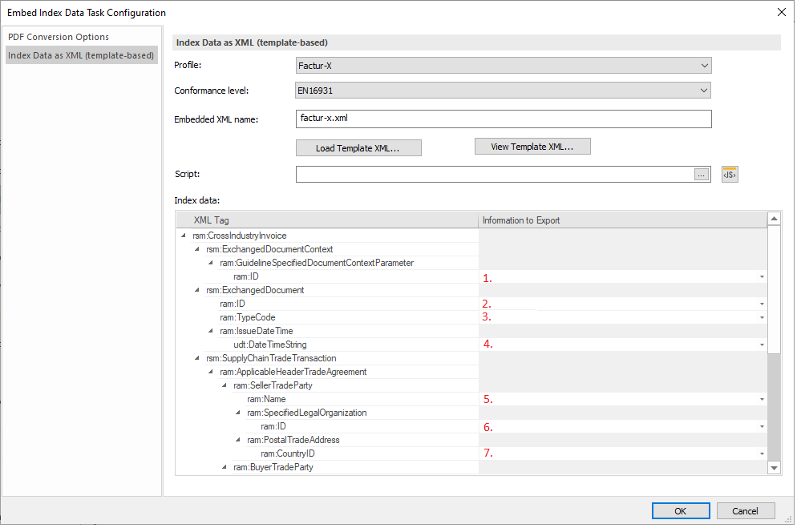Click the Embedded XML name input field
The height and width of the screenshot is (532, 801).
click(504, 119)
